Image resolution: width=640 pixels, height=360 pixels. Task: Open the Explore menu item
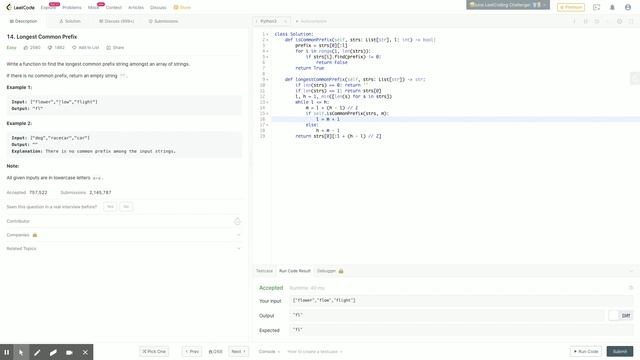(48, 7)
